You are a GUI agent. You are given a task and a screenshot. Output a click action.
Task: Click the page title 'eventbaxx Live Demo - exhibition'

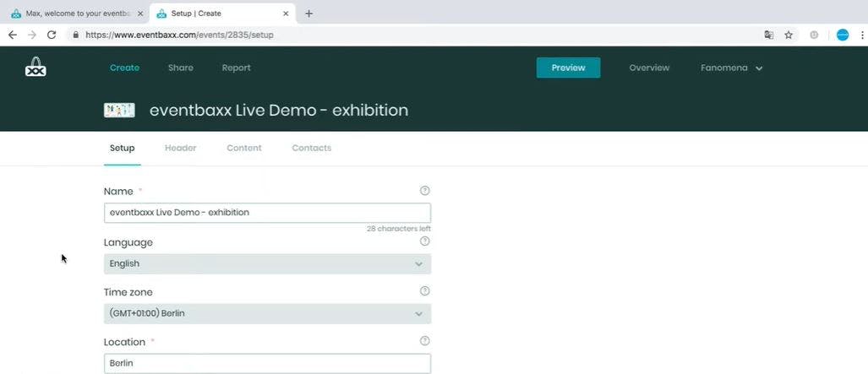click(279, 110)
